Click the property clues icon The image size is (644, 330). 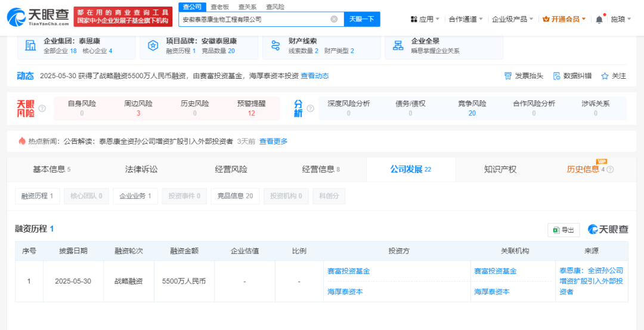[x=275, y=45]
